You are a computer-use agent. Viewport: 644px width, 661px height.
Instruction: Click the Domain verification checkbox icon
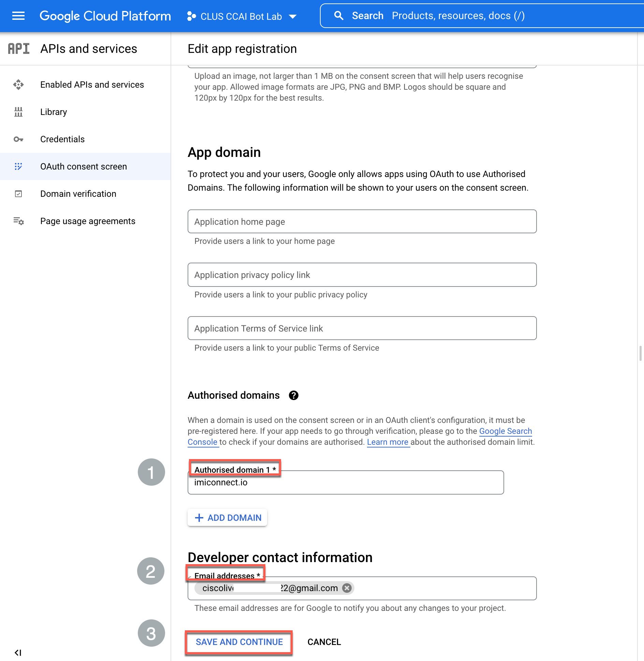pyautogui.click(x=18, y=194)
